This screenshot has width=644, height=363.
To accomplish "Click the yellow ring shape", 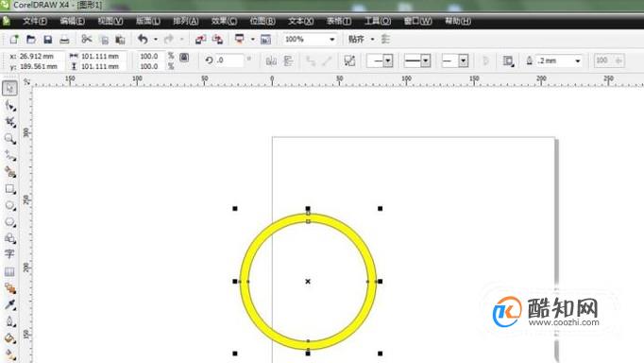I will click(308, 217).
